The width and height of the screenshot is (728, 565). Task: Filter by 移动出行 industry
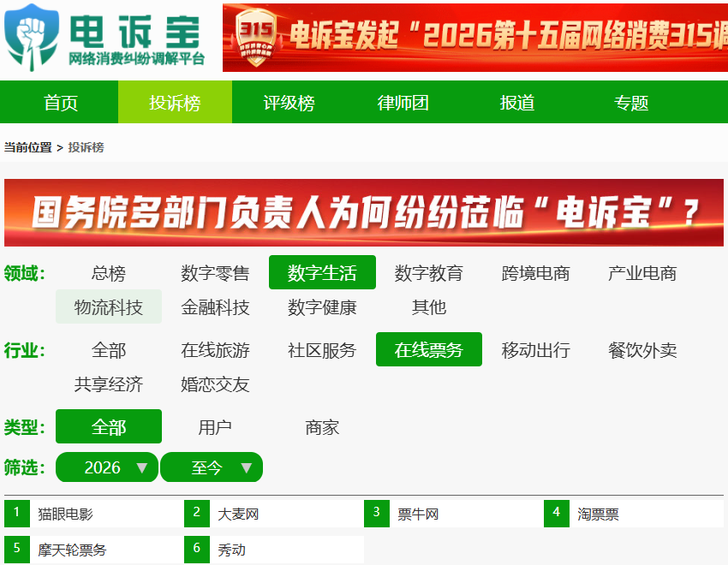(536, 350)
